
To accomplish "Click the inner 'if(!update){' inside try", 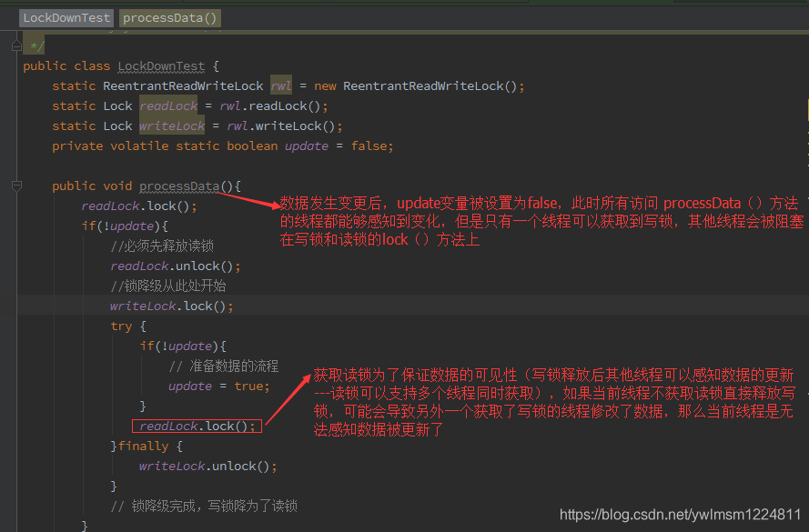I will 183,346.
